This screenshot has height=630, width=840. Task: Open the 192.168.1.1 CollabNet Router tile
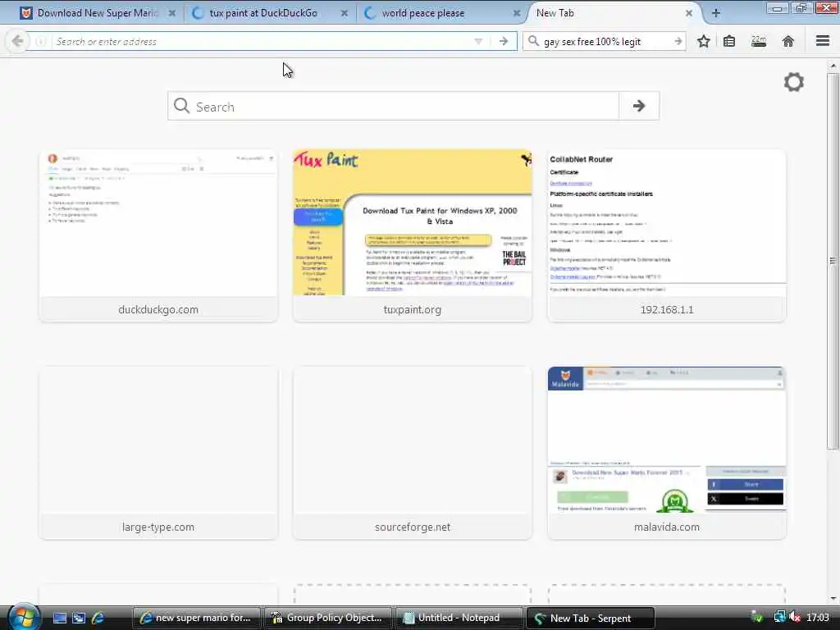click(666, 223)
